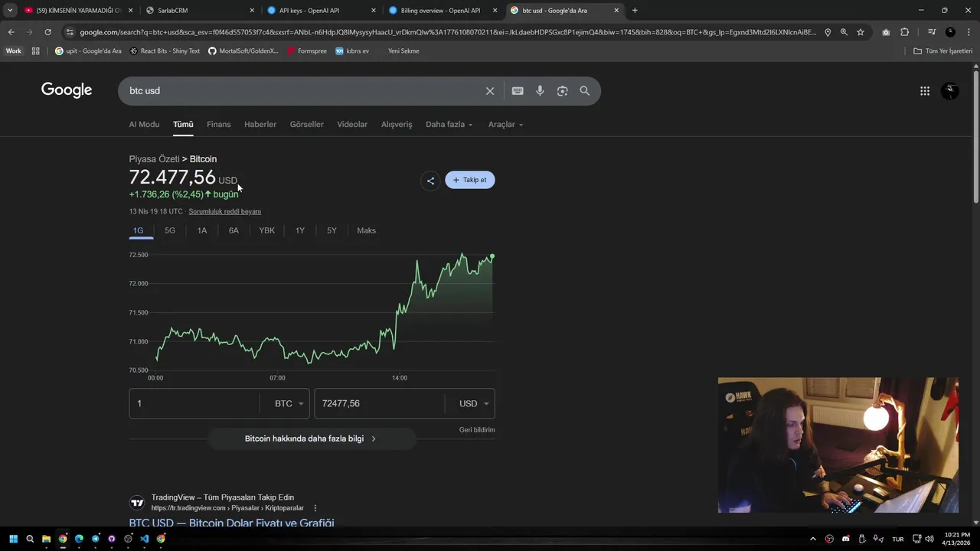Screen dimensions: 980x551
Task: Open the Görseller search tab
Action: pyautogui.click(x=306, y=125)
